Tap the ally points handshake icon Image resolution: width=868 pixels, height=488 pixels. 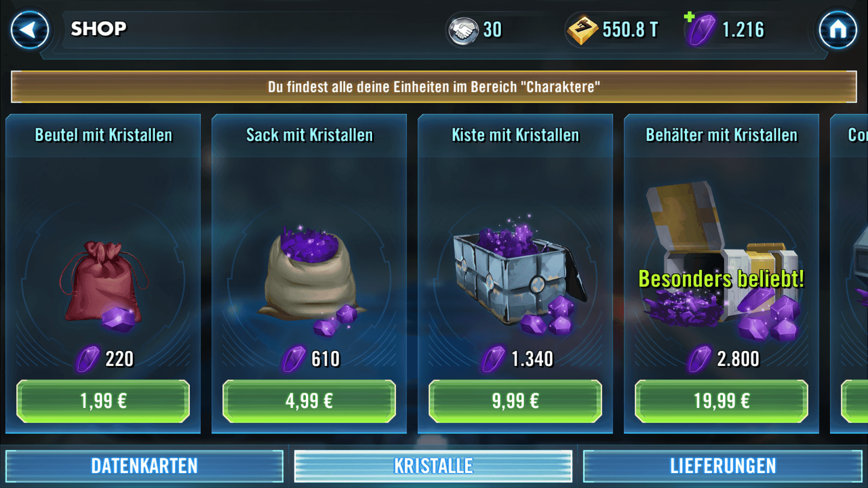(463, 31)
